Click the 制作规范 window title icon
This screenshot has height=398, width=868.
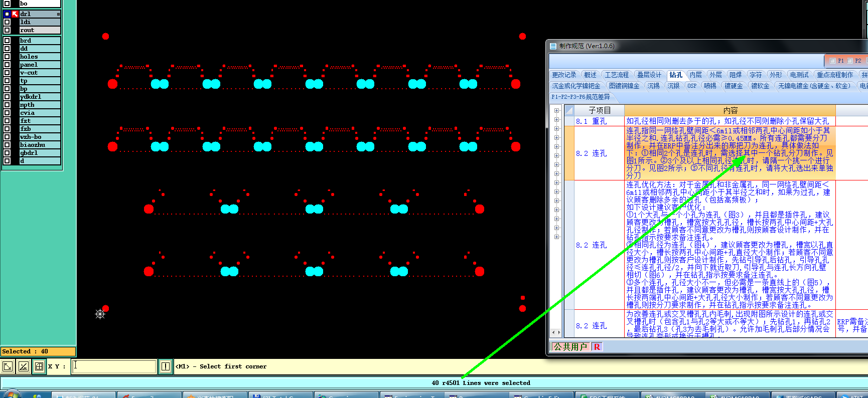pos(553,46)
